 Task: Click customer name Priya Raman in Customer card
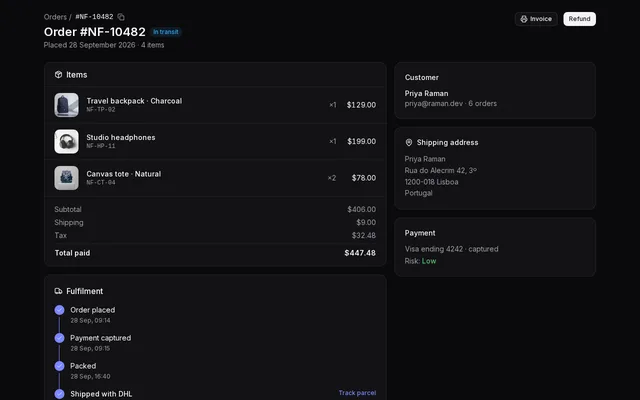pos(427,93)
